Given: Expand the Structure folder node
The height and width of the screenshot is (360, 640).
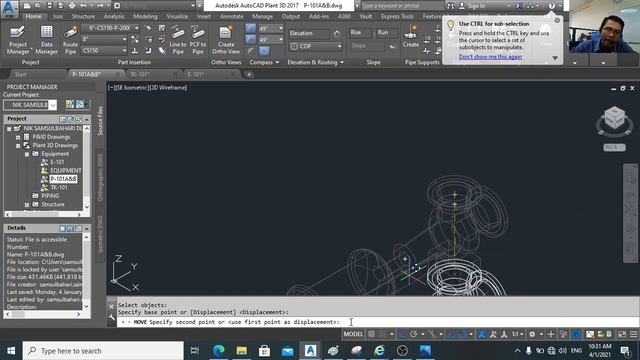Looking at the screenshot, I should 27,204.
